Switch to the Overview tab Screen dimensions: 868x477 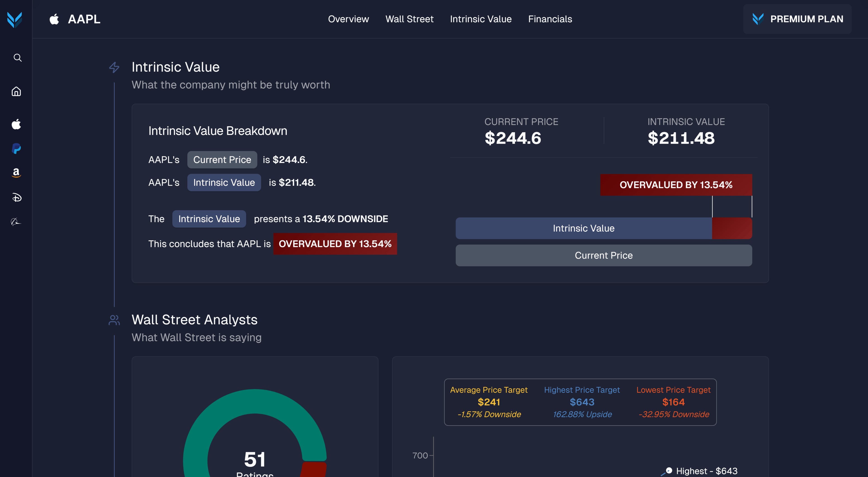tap(348, 19)
